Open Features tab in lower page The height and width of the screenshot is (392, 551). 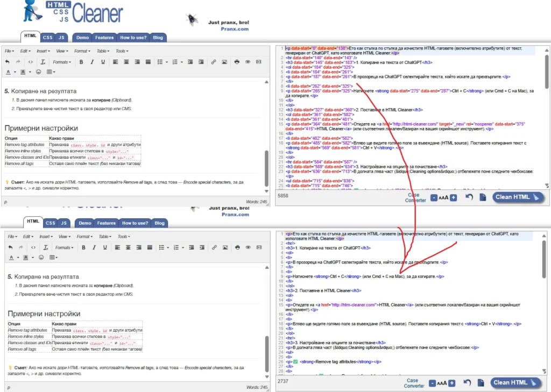[107, 223]
